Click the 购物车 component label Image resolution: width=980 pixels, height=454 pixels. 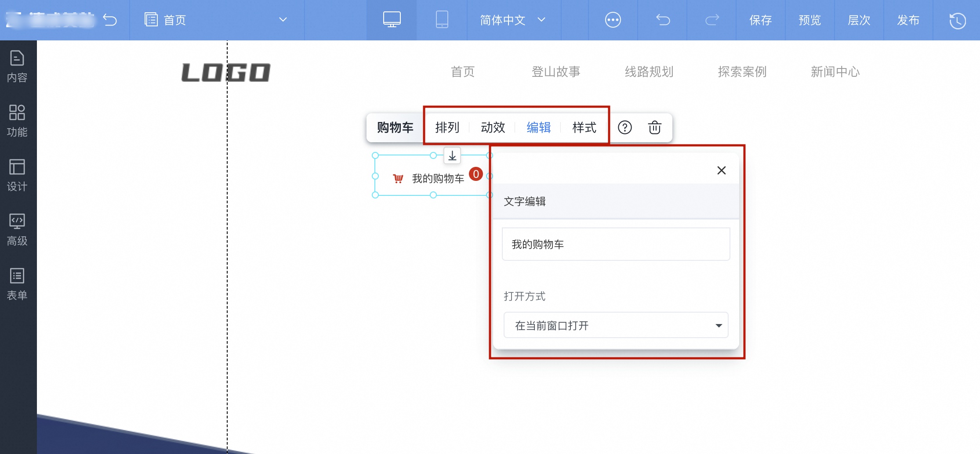(395, 127)
